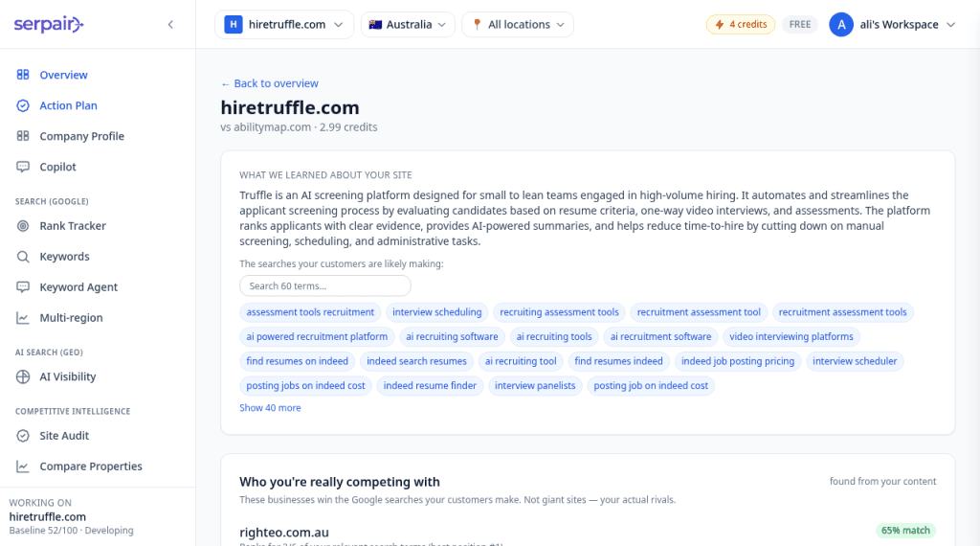Viewport: 980px width, 546px height.
Task: Click the Multi-region chart icon
Action: click(x=23, y=318)
